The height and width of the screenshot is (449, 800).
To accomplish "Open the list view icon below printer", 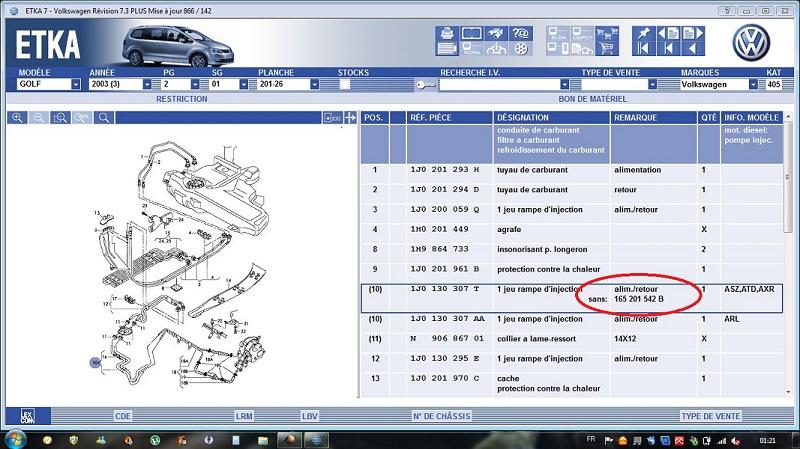I will point(447,49).
